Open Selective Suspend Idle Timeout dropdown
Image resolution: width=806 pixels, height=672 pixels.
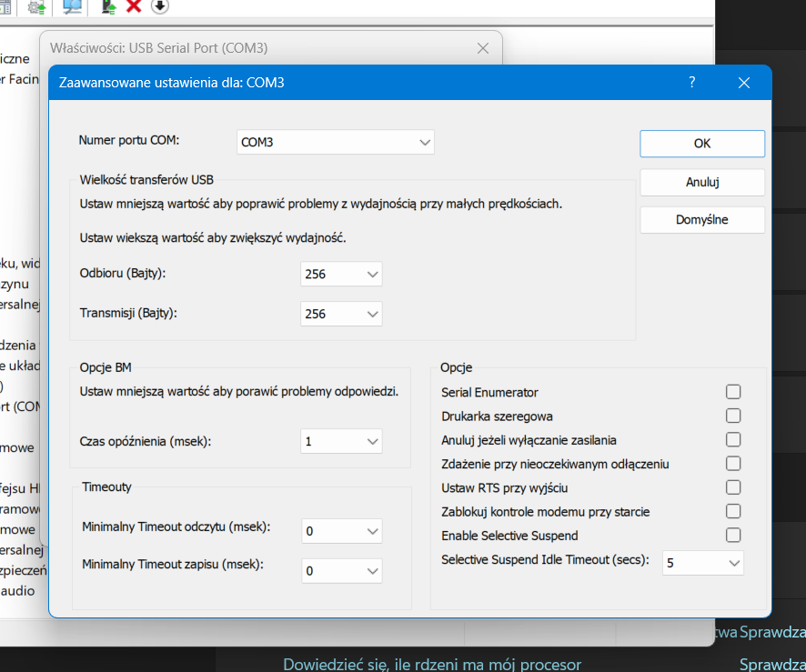(x=702, y=563)
